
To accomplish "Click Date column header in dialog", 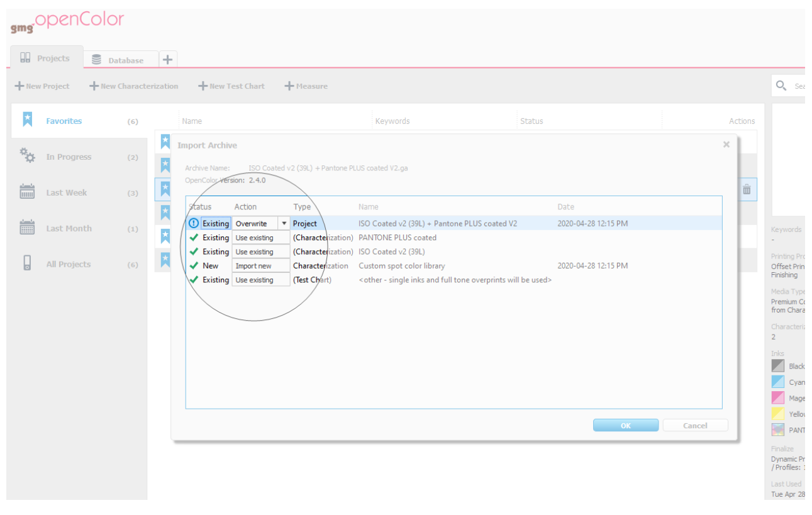I will [x=565, y=206].
